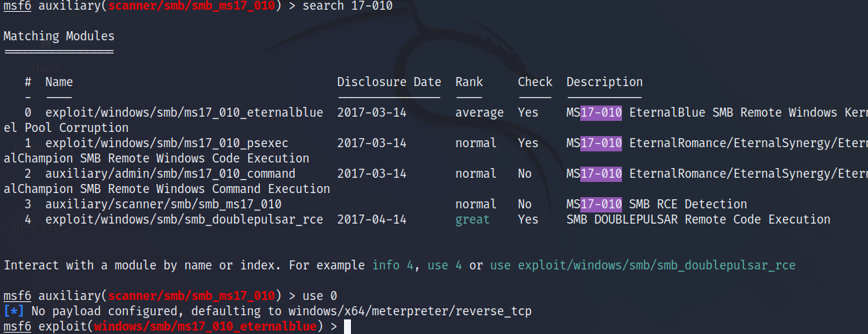Screen dimensions: 868x334
Task: Click the green 'great' rank value
Action: [x=473, y=219]
